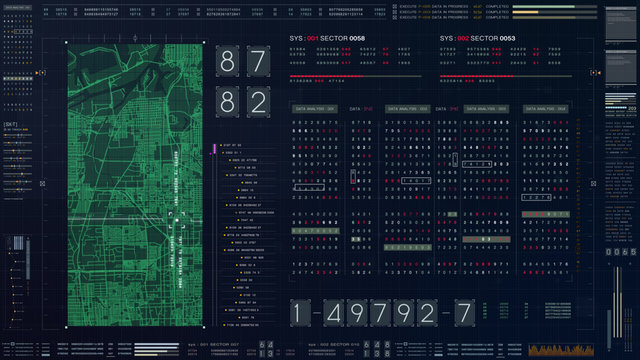
Task: Click the olive progress bar in the third EXECUTE row
Action: tap(554, 17)
